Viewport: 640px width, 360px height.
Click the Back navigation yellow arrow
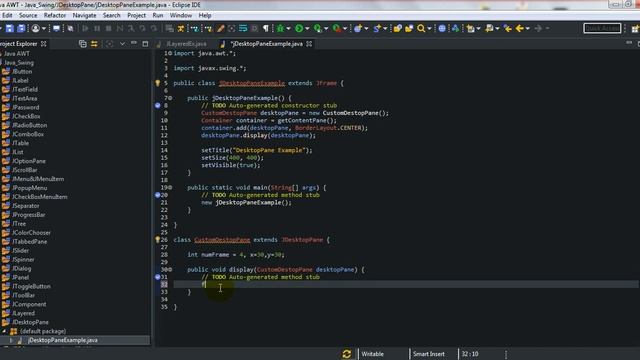(x=519, y=28)
